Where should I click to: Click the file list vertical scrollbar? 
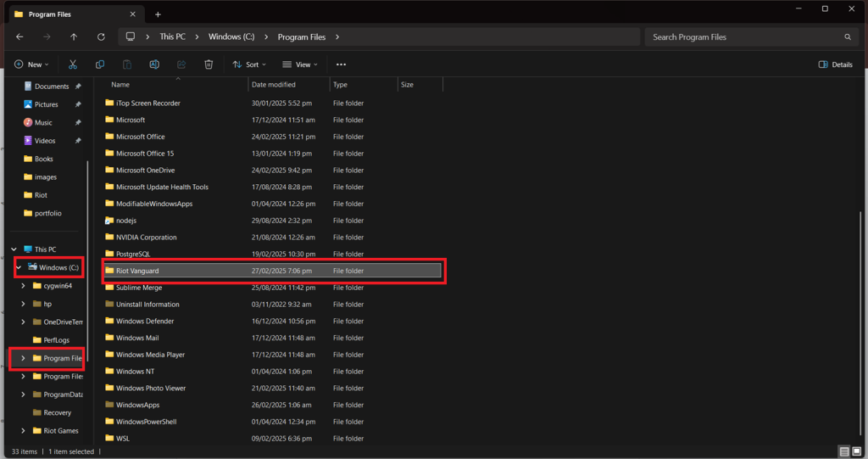[861, 324]
